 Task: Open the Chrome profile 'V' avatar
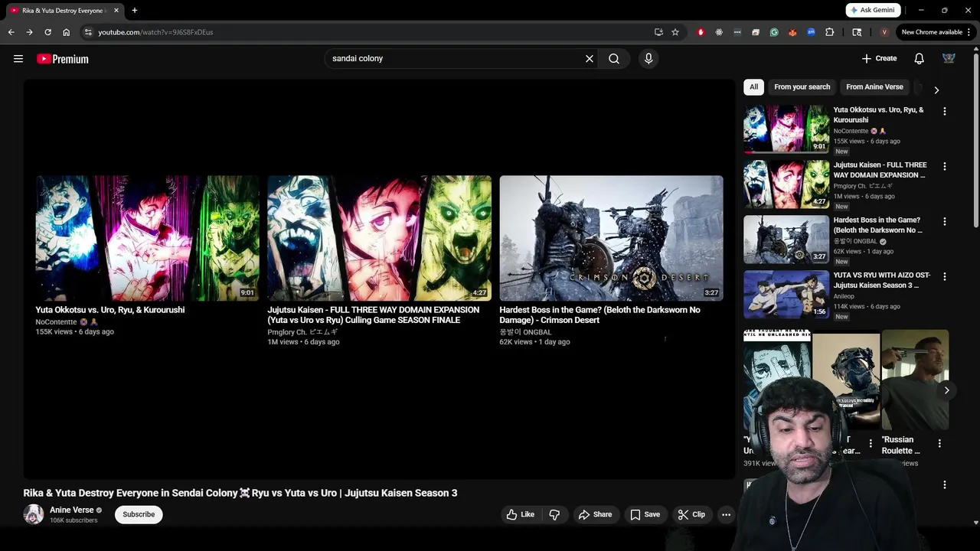(x=884, y=32)
